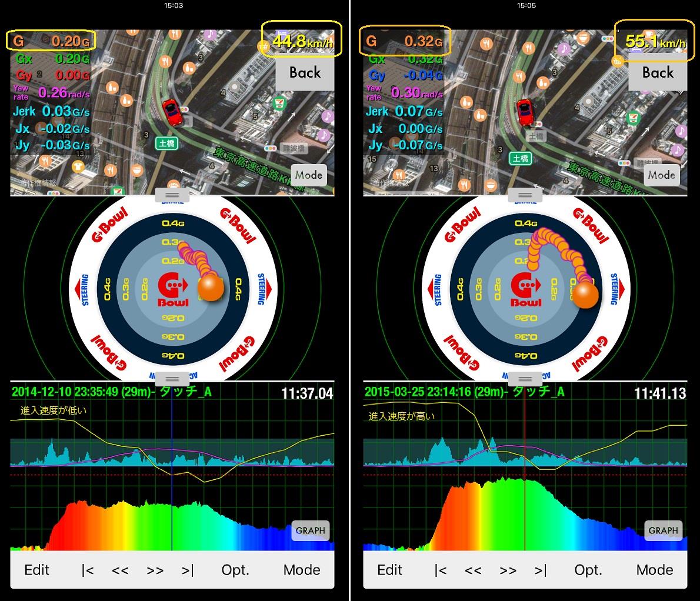Image resolution: width=700 pixels, height=601 pixels.
Task: Tap the elapsed time 11:41.13
Action: [x=660, y=393]
